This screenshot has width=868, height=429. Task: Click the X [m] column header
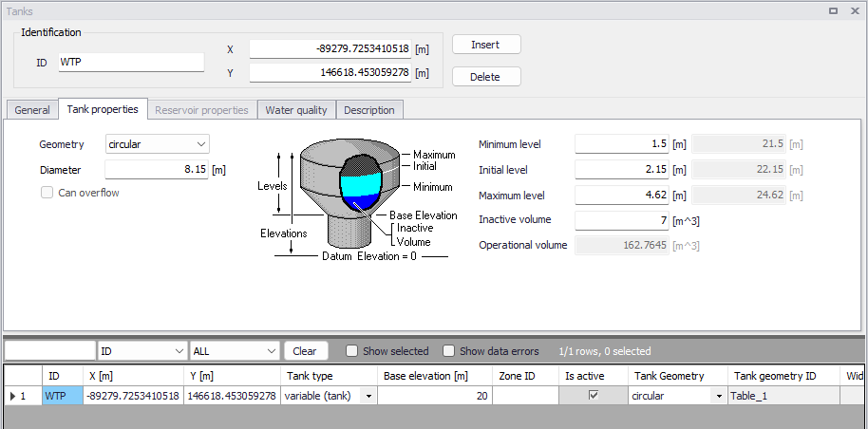133,376
